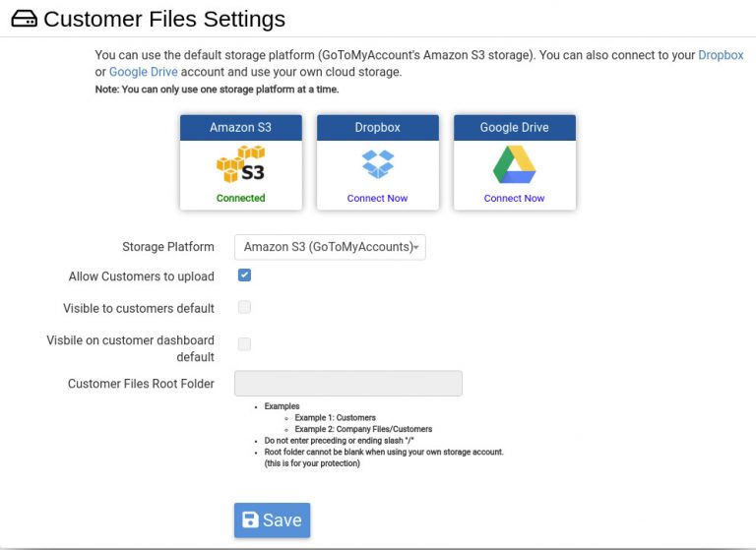Click the Customer Files Root Folder label
756x550 pixels.
click(x=141, y=384)
